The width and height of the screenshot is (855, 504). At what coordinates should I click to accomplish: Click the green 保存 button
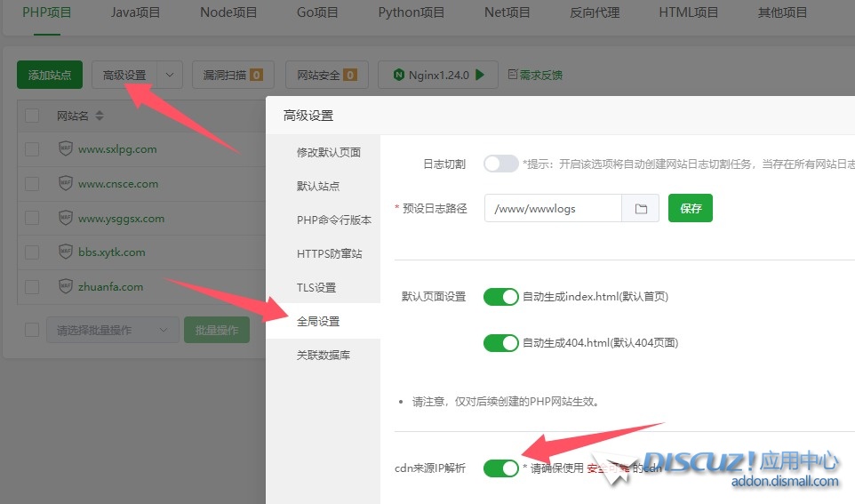coord(691,209)
